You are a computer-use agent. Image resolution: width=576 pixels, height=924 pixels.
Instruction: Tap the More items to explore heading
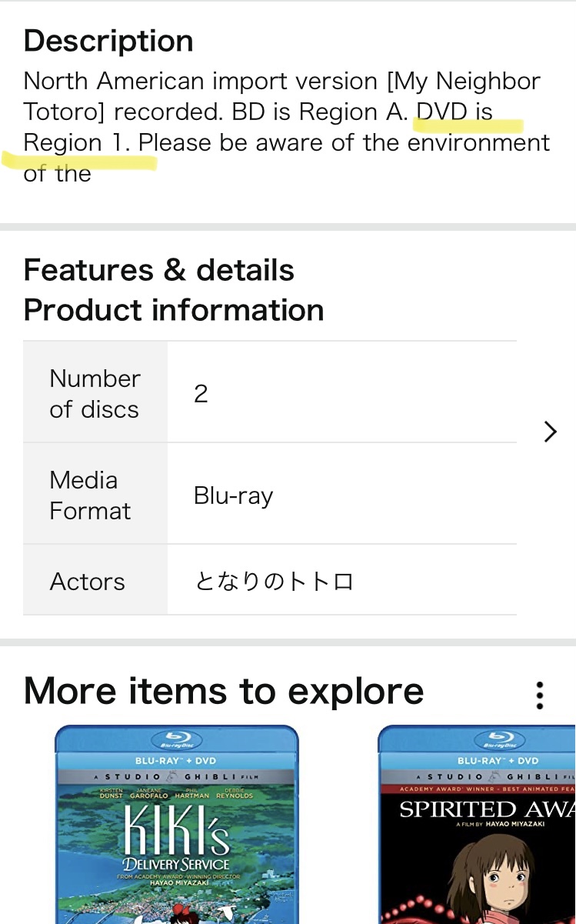224,690
